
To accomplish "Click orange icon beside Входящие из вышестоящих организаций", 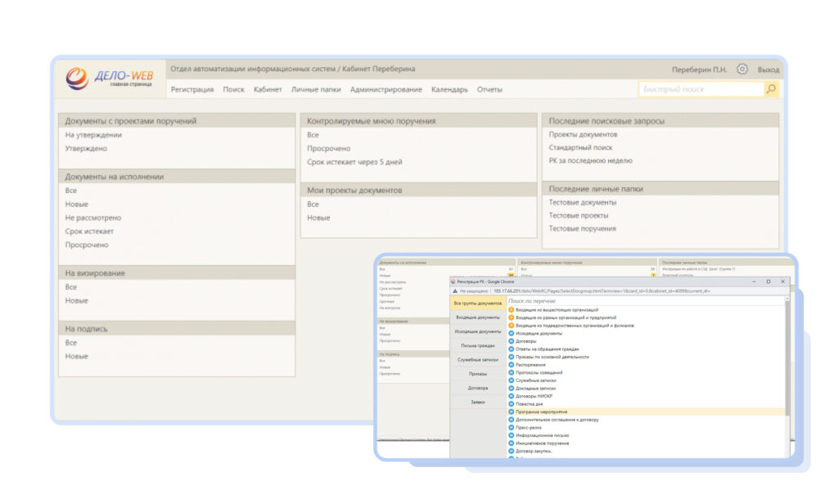I will click(x=511, y=310).
